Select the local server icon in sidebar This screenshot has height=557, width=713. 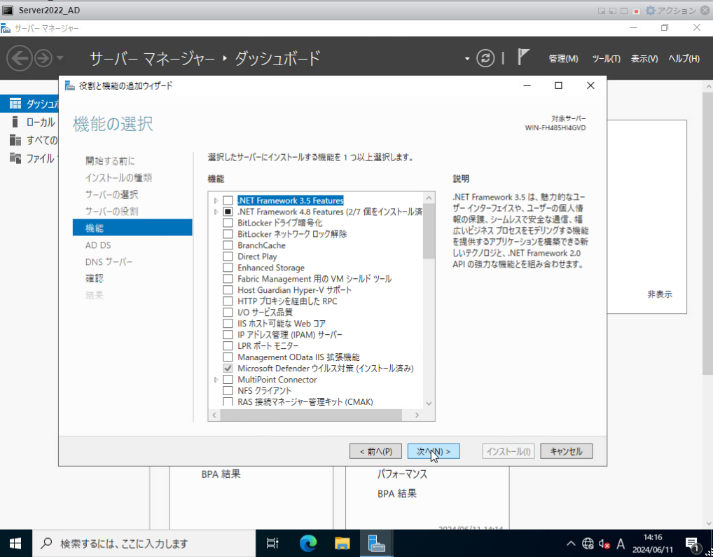click(15, 122)
